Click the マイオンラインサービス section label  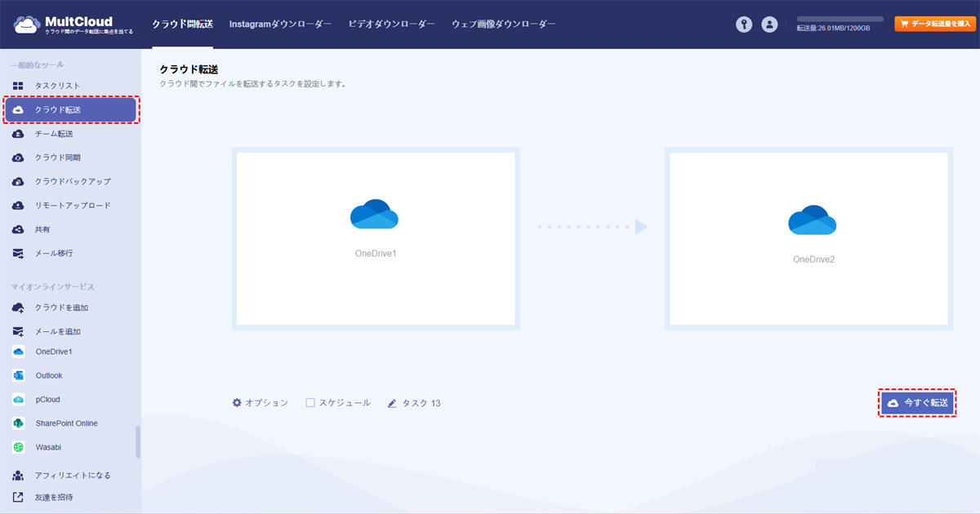click(x=53, y=287)
